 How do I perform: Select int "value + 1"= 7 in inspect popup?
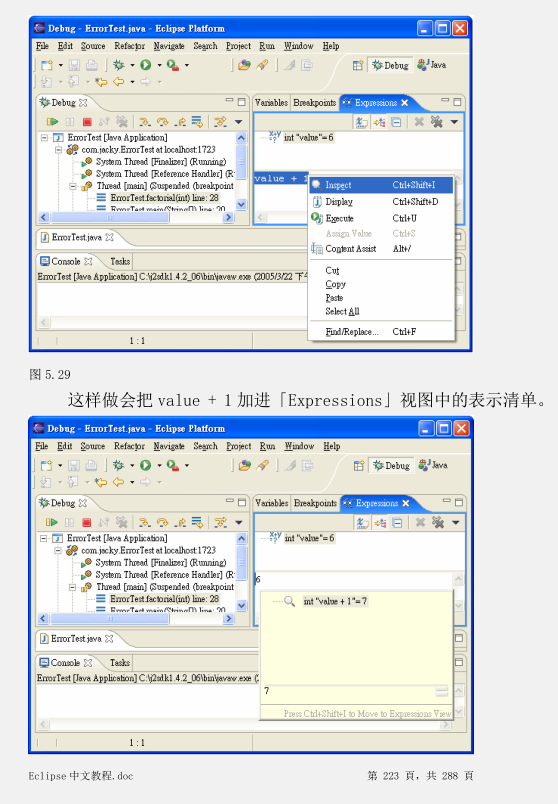(335, 601)
